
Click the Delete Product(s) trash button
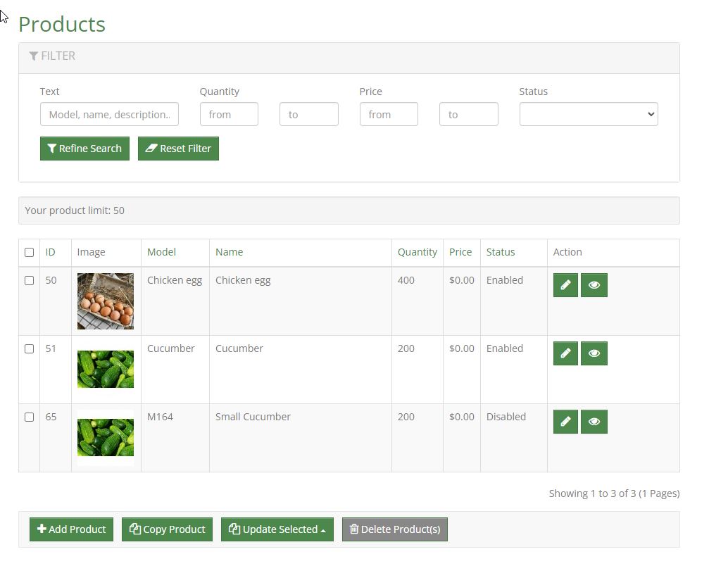tap(394, 529)
